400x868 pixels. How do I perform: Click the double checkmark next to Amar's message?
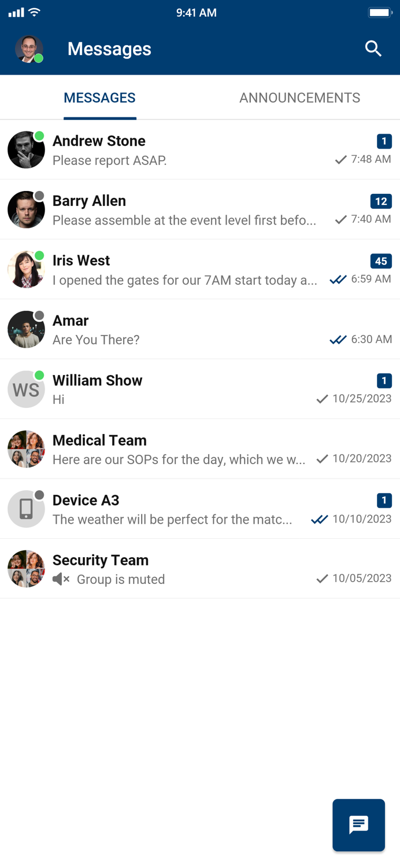(338, 340)
